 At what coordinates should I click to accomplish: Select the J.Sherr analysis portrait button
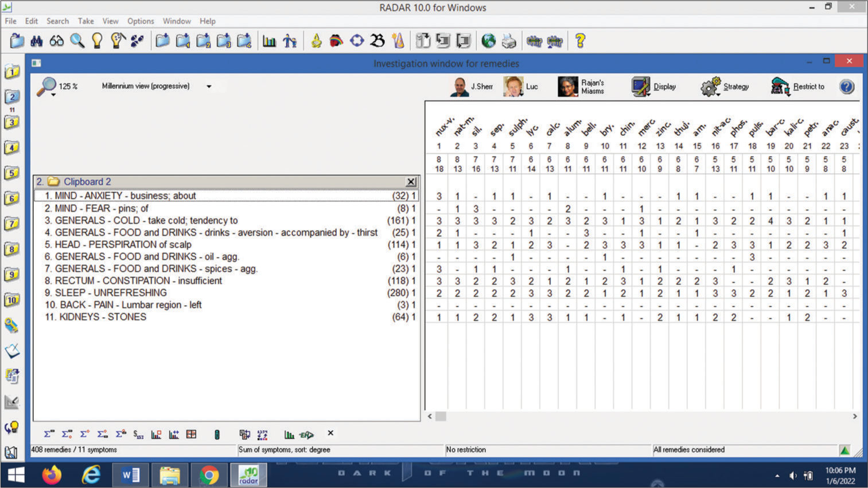click(x=472, y=87)
